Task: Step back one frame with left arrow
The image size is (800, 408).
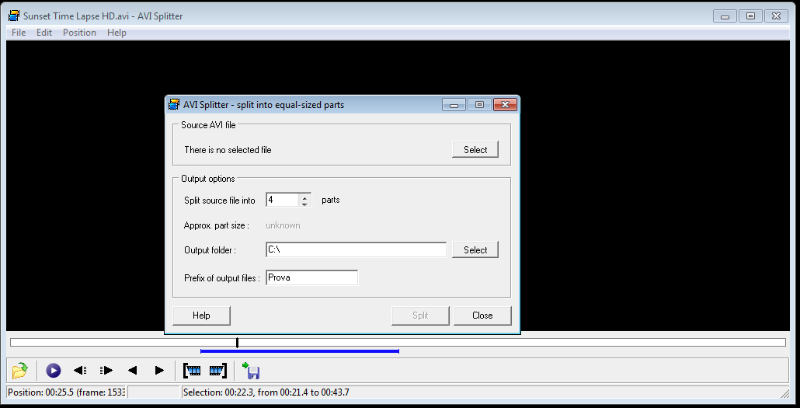Action: (132, 370)
